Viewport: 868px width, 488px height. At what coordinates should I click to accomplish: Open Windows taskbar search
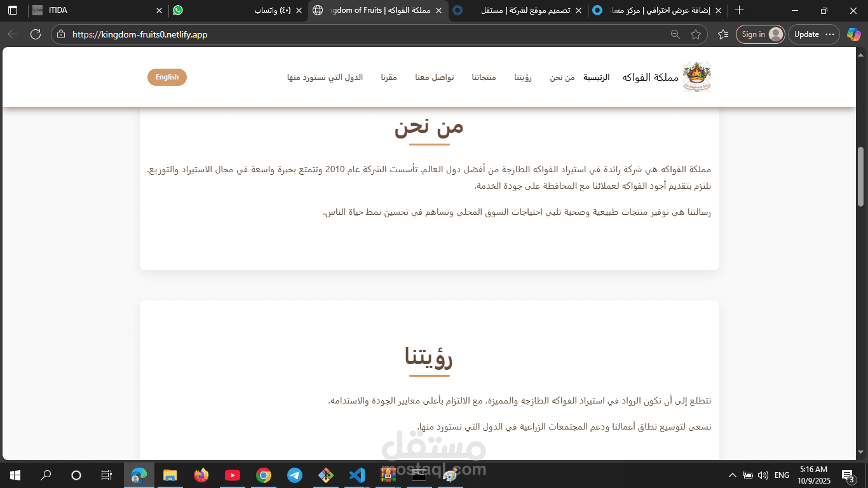(46, 475)
